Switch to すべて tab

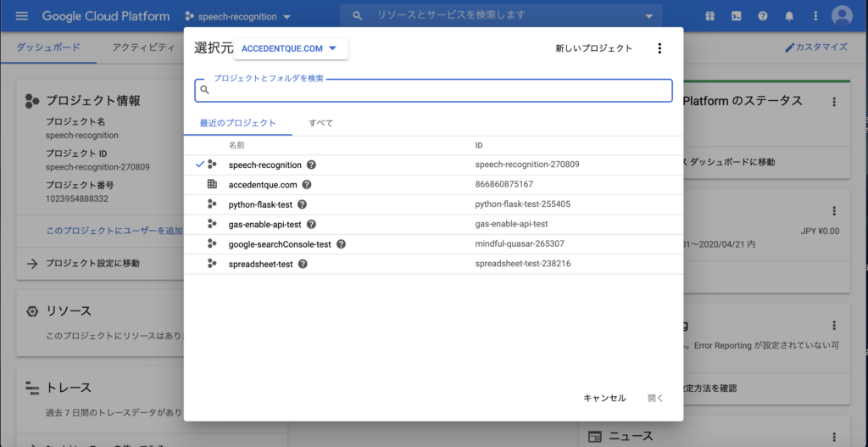(x=321, y=123)
